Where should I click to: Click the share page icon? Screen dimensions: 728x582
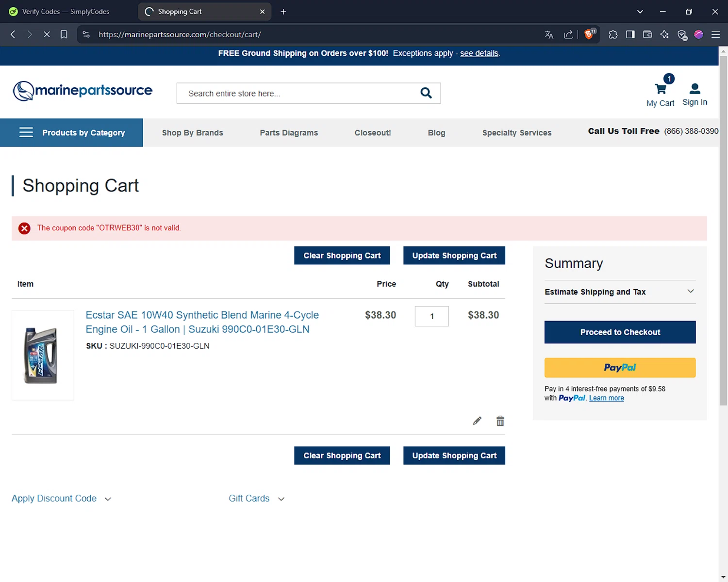(568, 34)
